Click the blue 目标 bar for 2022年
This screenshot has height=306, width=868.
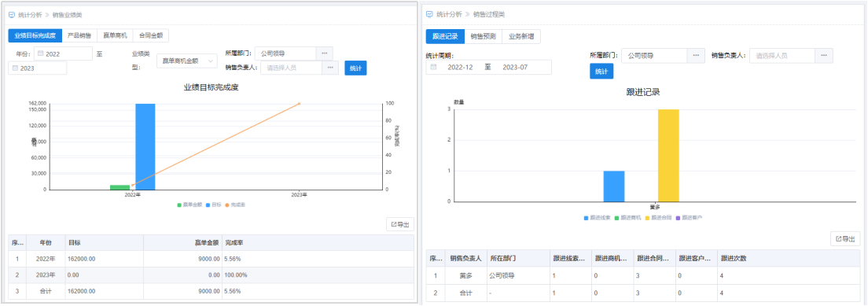[145, 146]
